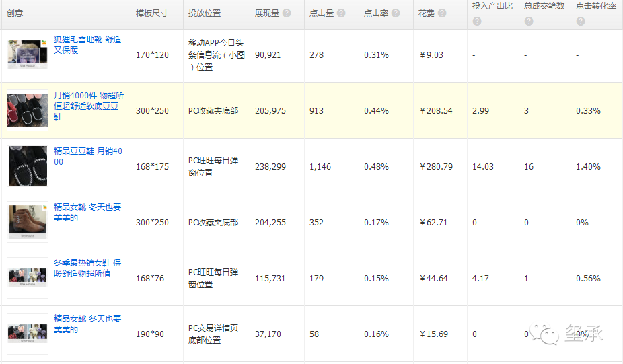Click thumbnail of 狐狸毛雪地靴 creative

28,54
